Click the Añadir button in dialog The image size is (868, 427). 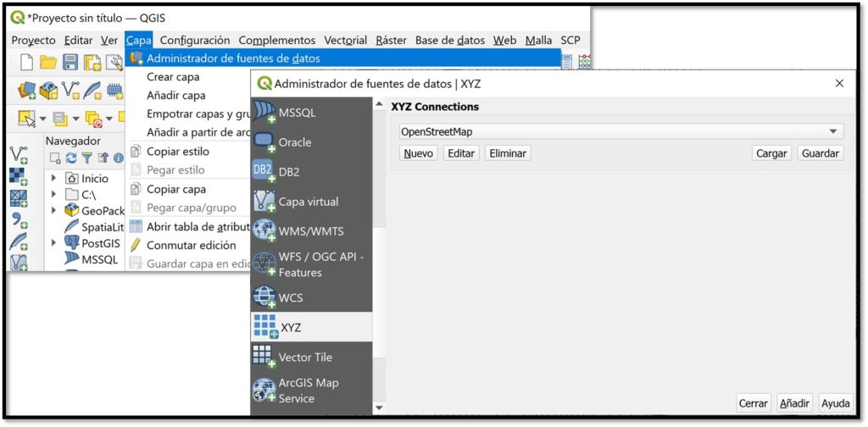(x=795, y=403)
